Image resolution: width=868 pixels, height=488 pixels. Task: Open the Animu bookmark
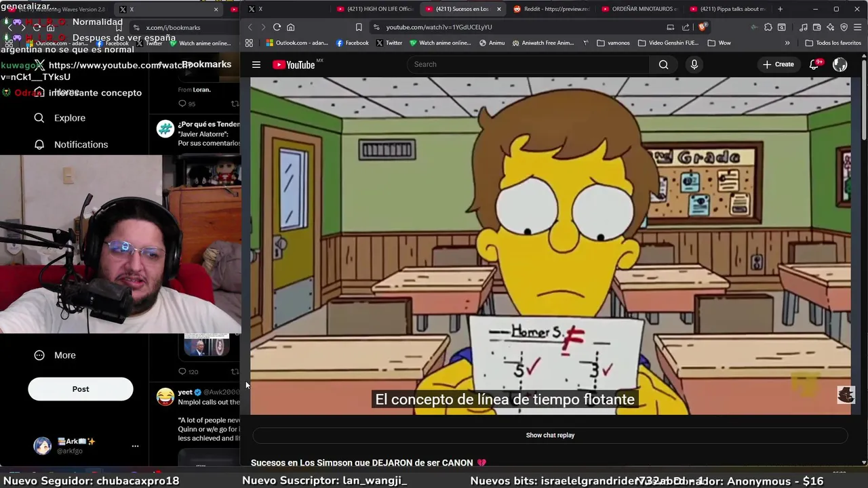492,43
